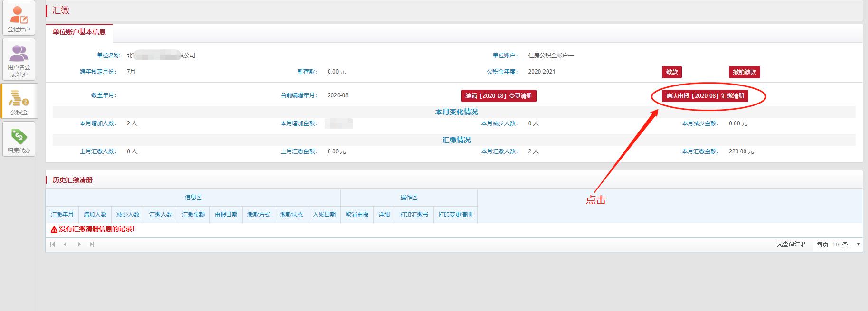Click the 无查询结果 status text
868x311 pixels.
click(791, 245)
